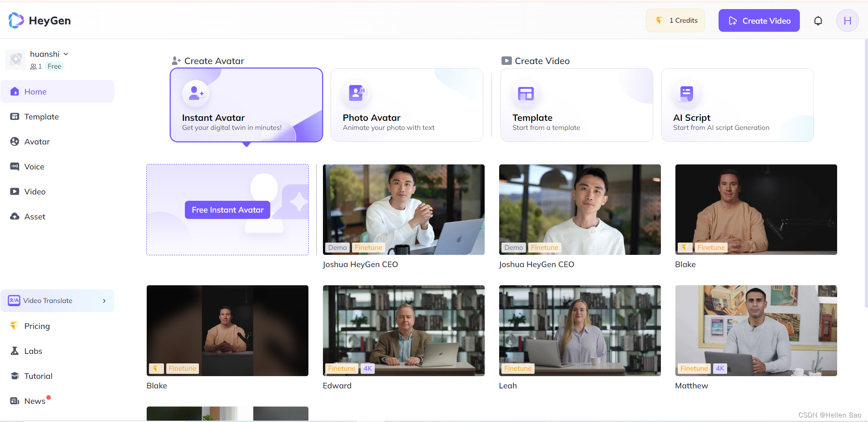The height and width of the screenshot is (422, 868).
Task: Open first Joshua HeyGen CEO laptop thumbnail
Action: [x=404, y=209]
